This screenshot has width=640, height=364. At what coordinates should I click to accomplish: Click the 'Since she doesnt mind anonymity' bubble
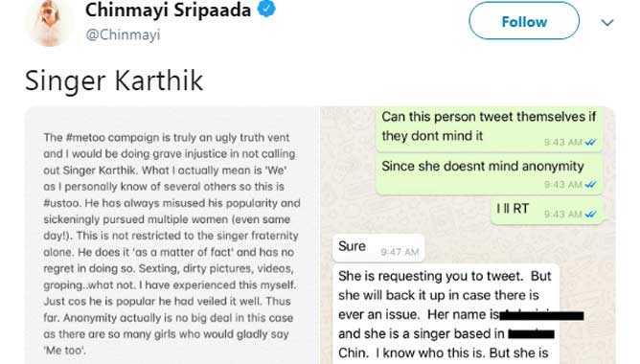coord(489,173)
